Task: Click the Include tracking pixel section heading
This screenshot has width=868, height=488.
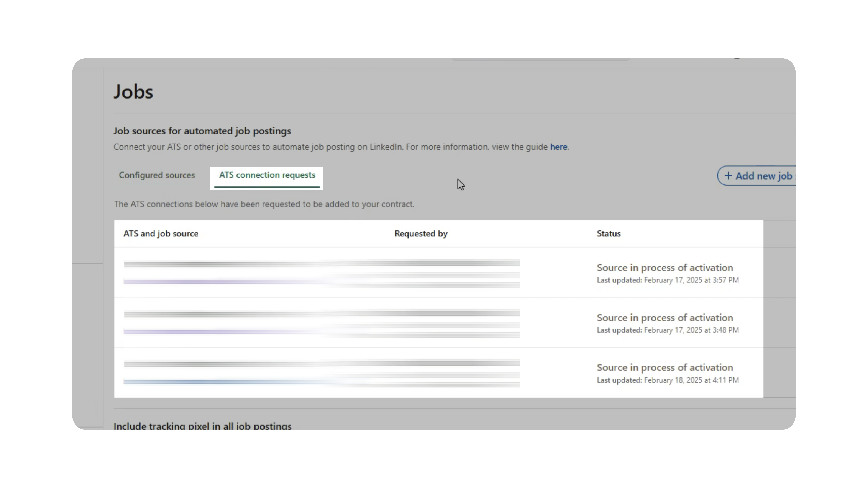Action: [x=202, y=426]
